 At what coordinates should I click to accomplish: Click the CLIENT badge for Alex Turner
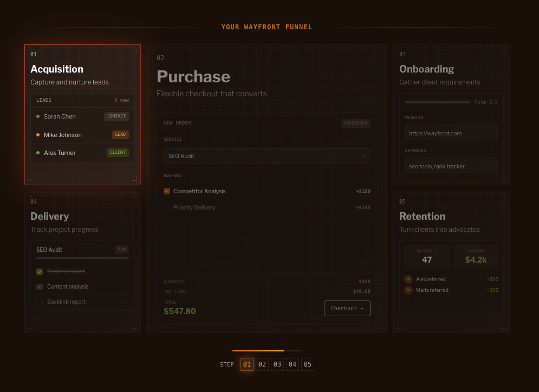118,152
